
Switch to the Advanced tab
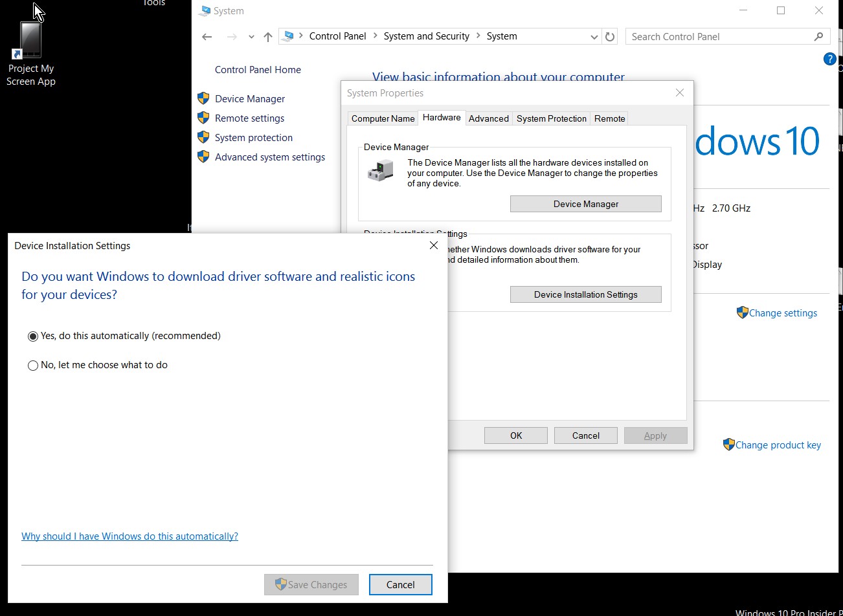tap(488, 118)
